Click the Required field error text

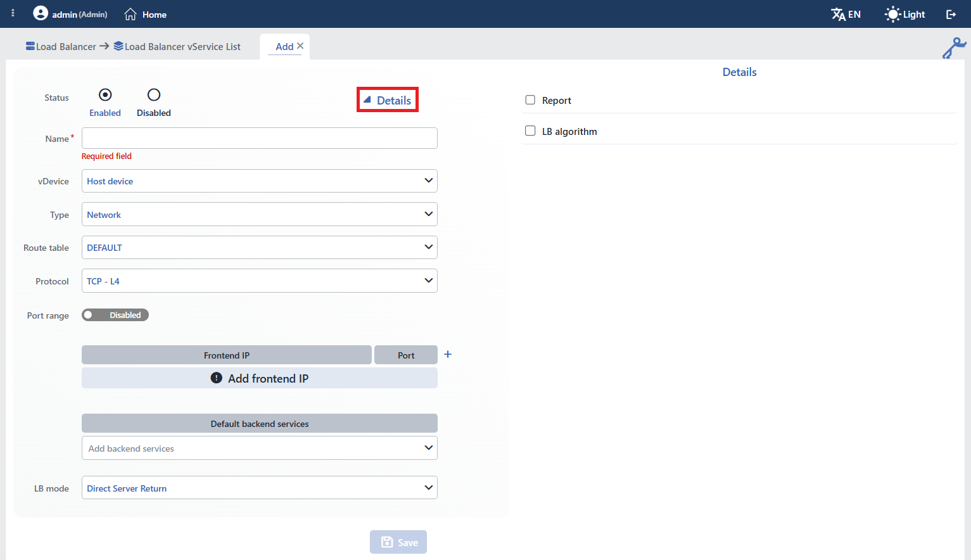tap(106, 156)
